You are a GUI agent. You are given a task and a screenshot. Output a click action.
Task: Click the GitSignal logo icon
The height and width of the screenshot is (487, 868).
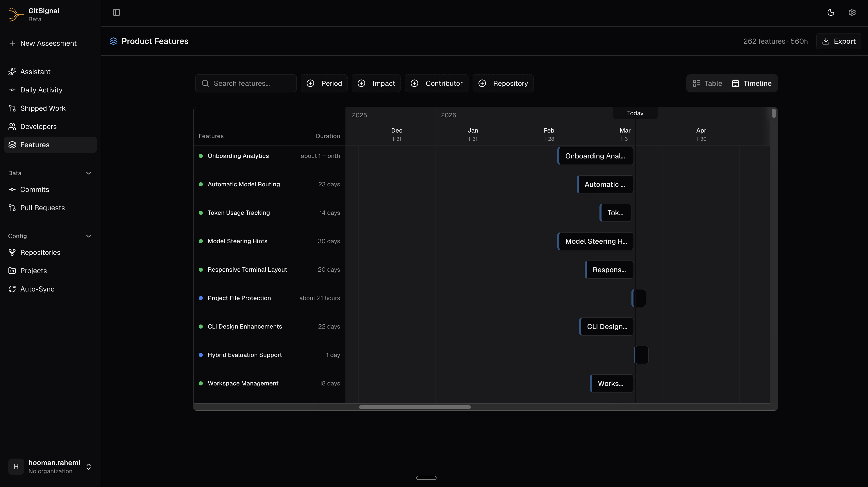click(x=15, y=14)
